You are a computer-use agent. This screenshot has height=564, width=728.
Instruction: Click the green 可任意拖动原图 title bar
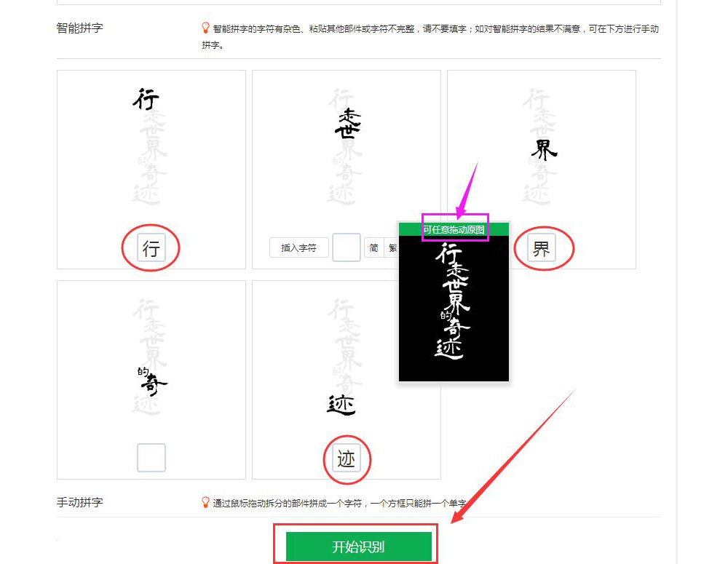tap(454, 229)
